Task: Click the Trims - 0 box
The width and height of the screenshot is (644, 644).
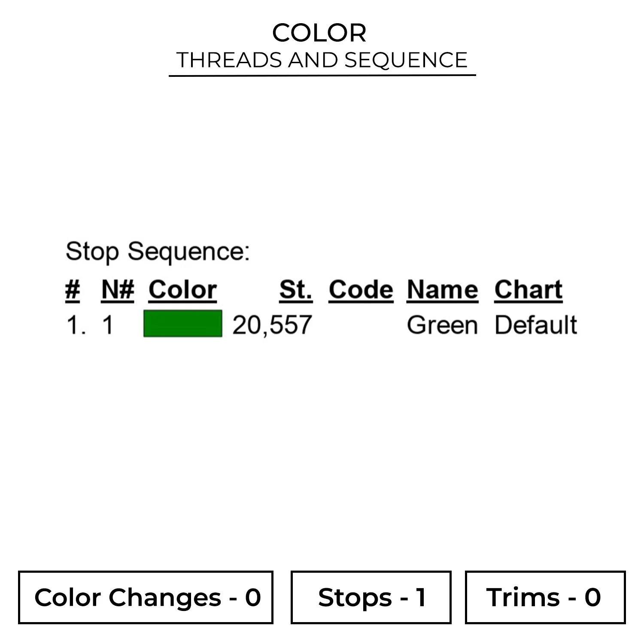Action: pos(545,597)
